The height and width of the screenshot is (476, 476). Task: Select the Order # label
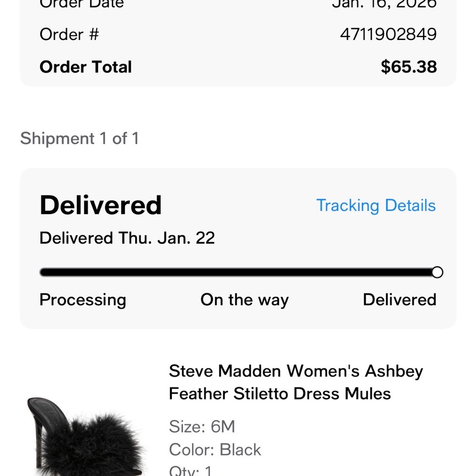[x=69, y=34]
